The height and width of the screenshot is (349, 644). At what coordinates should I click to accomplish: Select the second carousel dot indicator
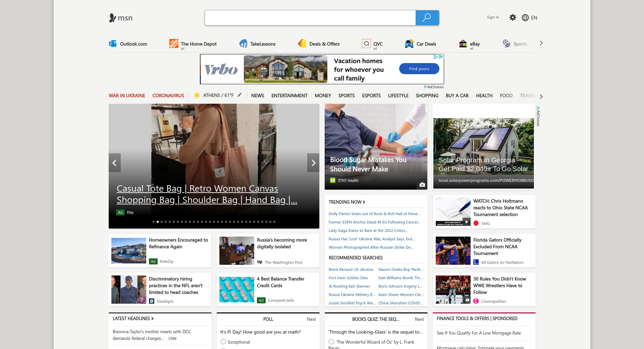158,222
